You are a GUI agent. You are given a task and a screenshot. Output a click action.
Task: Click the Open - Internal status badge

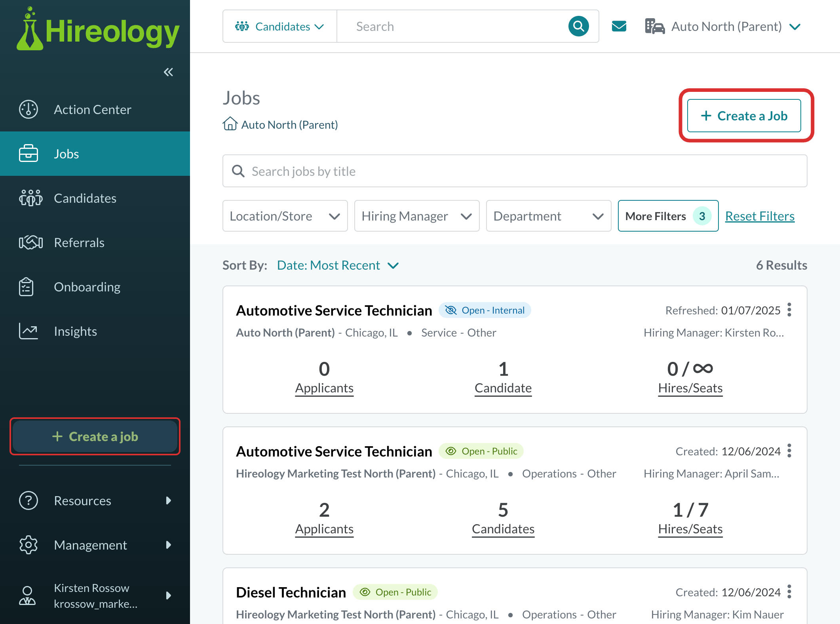485,310
